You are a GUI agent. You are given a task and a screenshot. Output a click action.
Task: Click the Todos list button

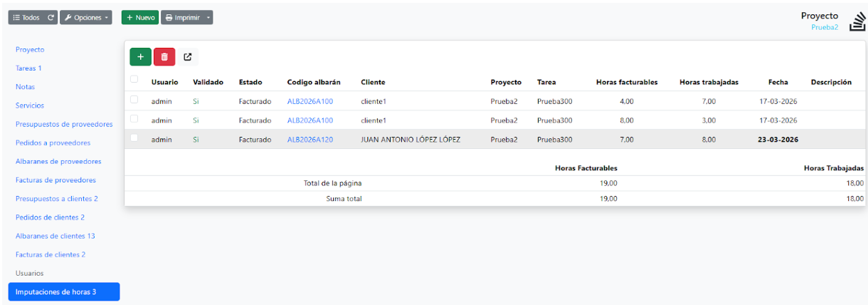(x=26, y=18)
